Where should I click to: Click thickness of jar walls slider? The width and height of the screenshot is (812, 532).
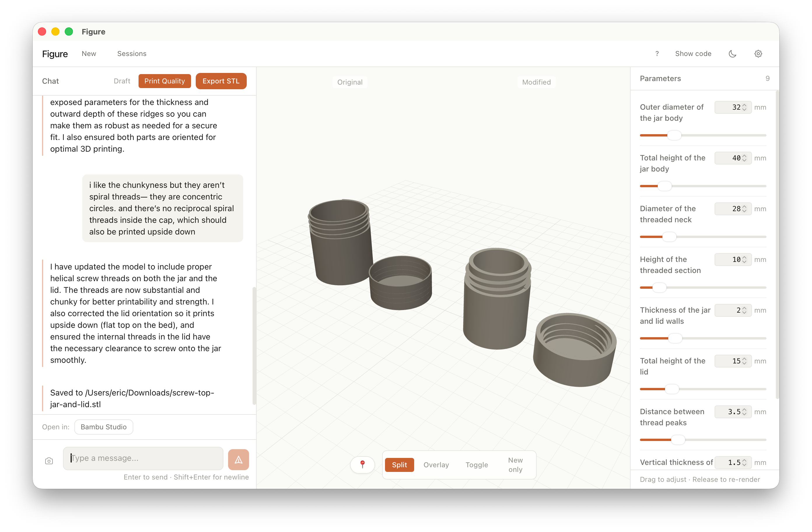[703, 338]
